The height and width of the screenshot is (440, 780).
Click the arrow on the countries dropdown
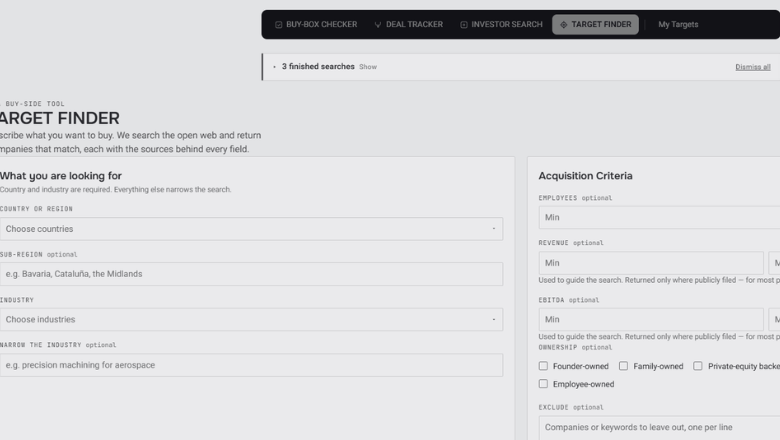[x=493, y=229]
